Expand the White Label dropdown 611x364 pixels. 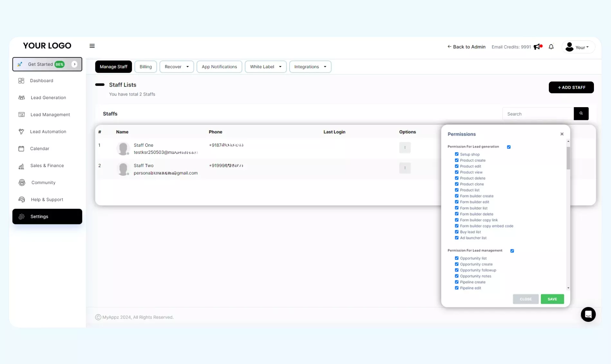coord(265,67)
